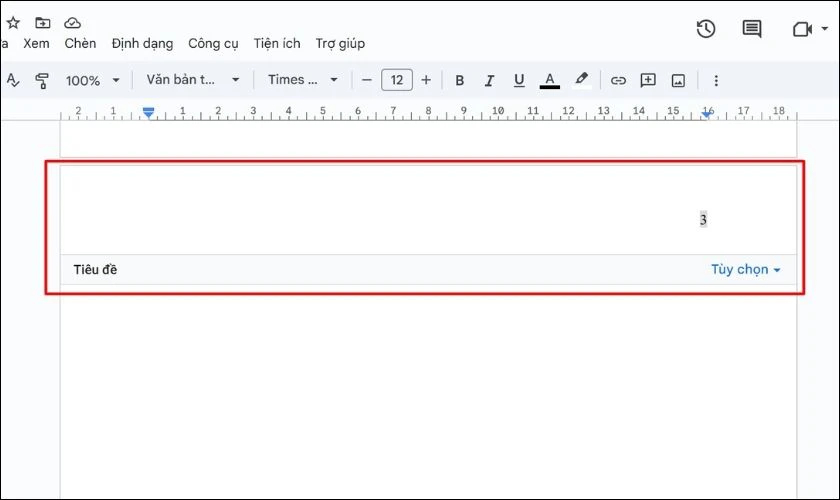
Task: Insert an image with picture icon
Action: coord(678,80)
